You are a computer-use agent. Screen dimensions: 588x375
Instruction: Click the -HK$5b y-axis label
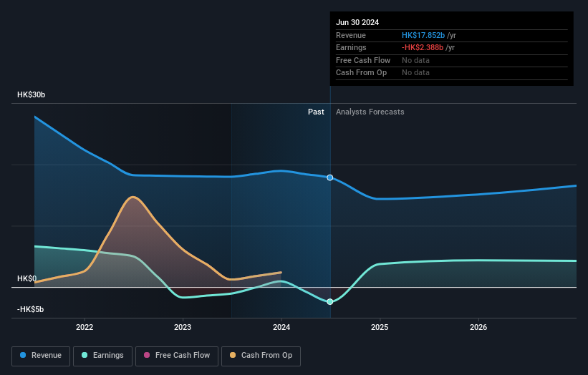(30, 309)
